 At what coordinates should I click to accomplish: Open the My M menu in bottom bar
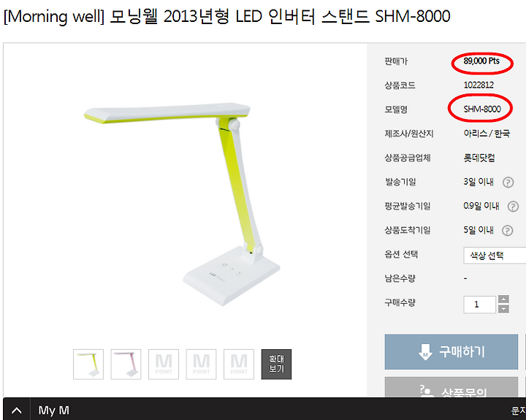coord(53,411)
